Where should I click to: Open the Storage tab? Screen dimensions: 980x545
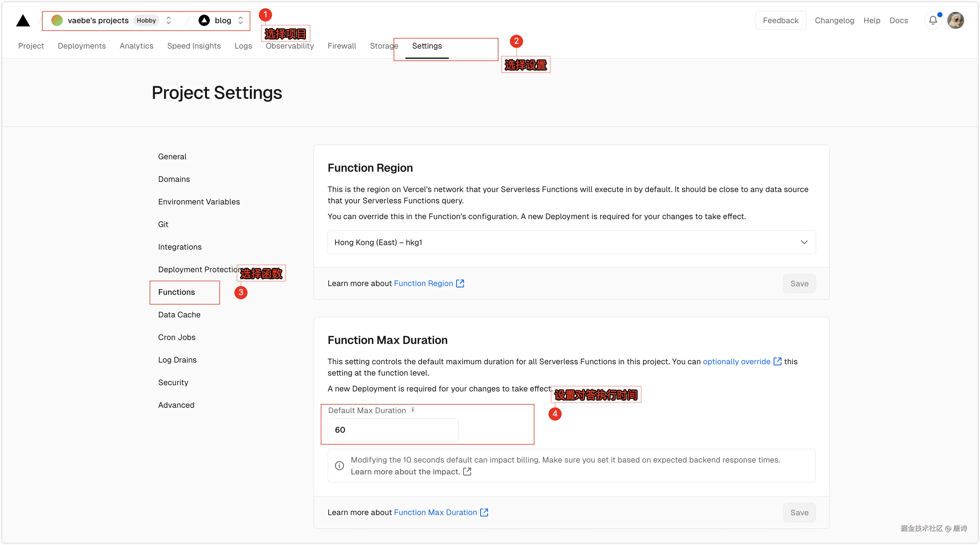(x=383, y=46)
